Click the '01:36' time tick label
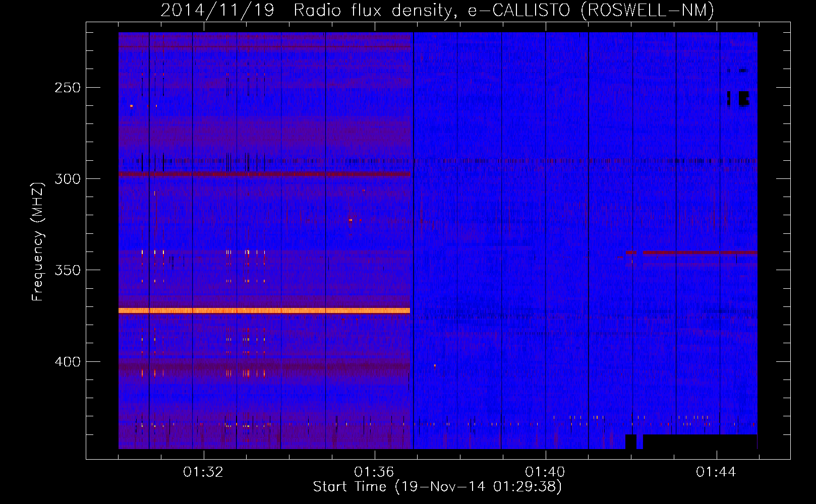Screen dimensions: 816x504 374,472
